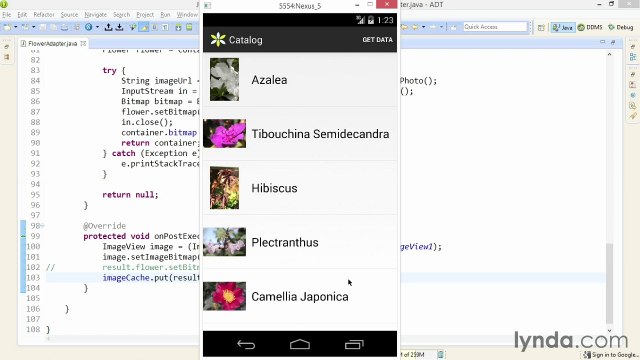Tap the Camellia Japonica red flower thumbnail
This screenshot has width=640, height=360.
click(224, 296)
